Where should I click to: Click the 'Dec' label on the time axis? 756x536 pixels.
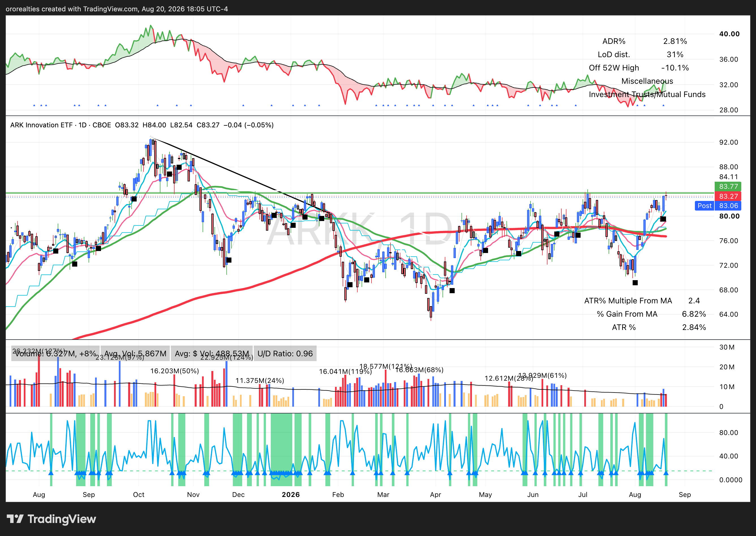pos(238,495)
